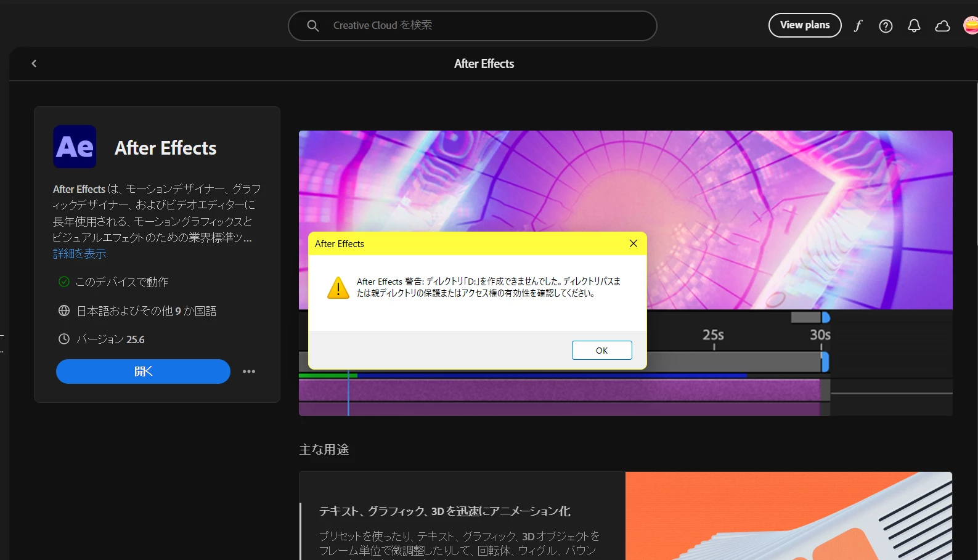978x560 pixels.
Task: Click OK in the warning dialog
Action: tap(601, 350)
